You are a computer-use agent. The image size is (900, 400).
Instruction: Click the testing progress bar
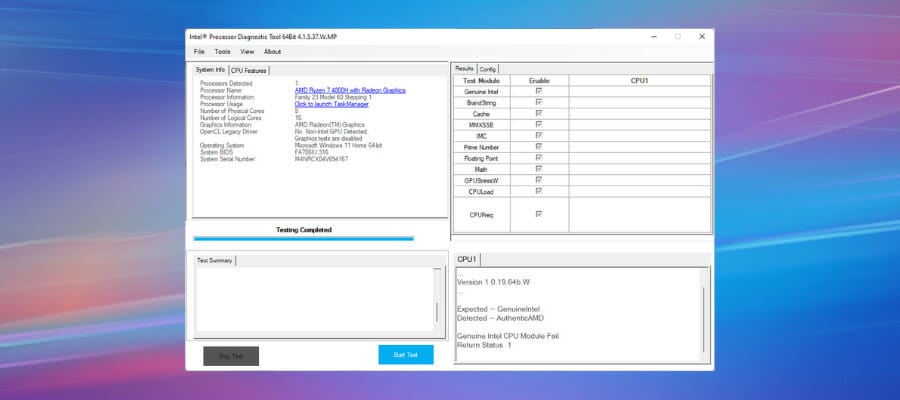tap(304, 238)
